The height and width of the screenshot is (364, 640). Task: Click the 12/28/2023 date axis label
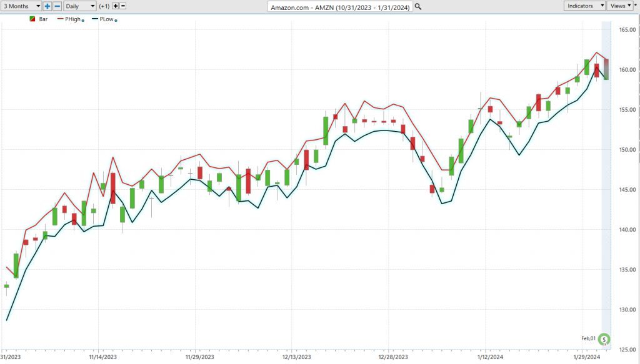[393, 357]
